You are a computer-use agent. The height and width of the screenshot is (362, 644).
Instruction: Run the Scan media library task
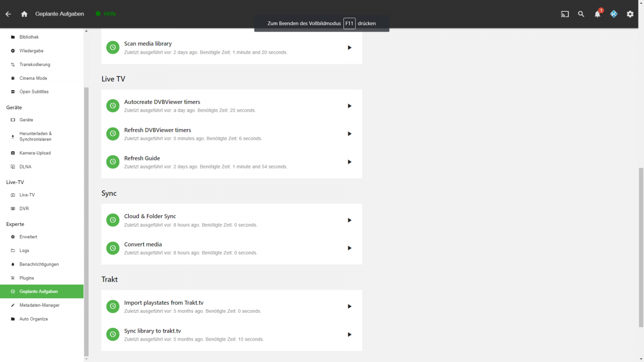point(349,48)
